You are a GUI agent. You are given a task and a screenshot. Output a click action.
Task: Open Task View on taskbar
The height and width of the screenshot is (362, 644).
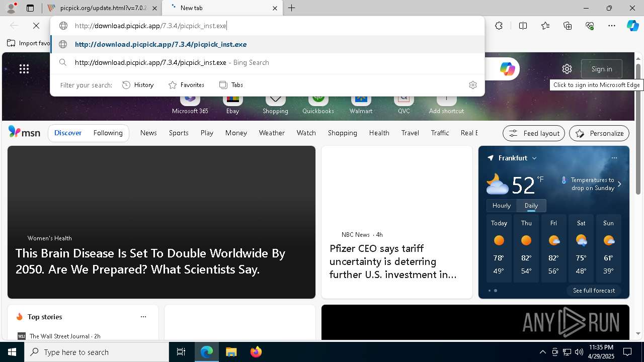click(x=181, y=352)
